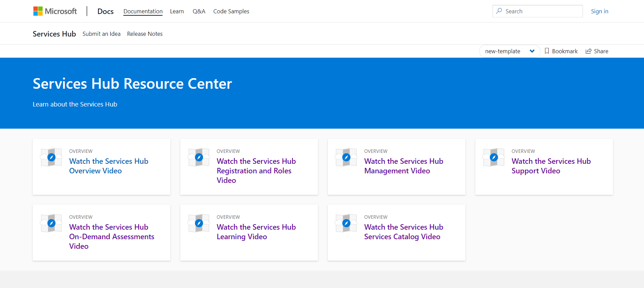Image resolution: width=644 pixels, height=288 pixels.
Task: Open Watch the Services Hub Learning Video
Action: [256, 232]
